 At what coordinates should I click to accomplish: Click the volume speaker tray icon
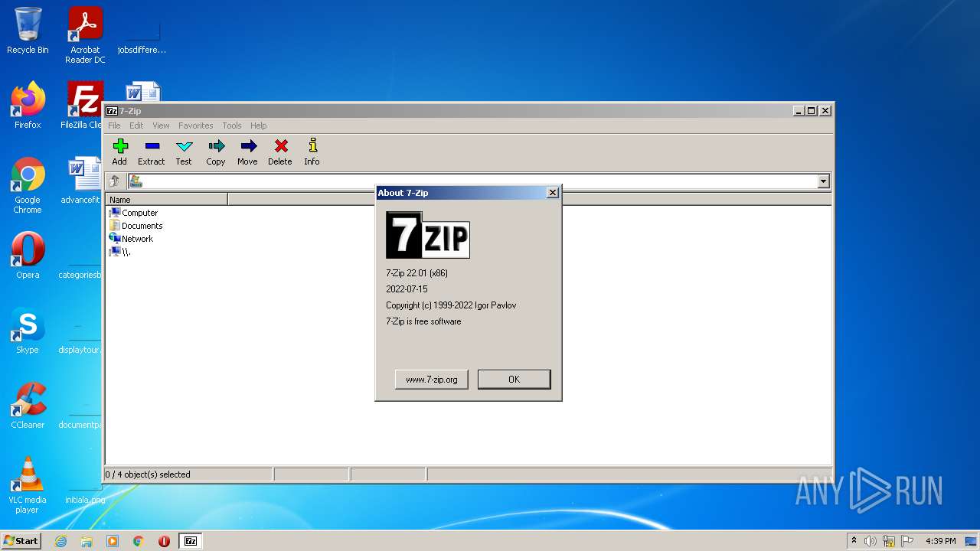tap(871, 541)
